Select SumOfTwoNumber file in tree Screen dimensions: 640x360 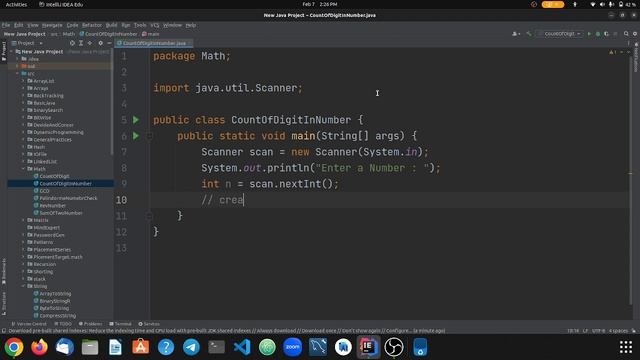61,213
